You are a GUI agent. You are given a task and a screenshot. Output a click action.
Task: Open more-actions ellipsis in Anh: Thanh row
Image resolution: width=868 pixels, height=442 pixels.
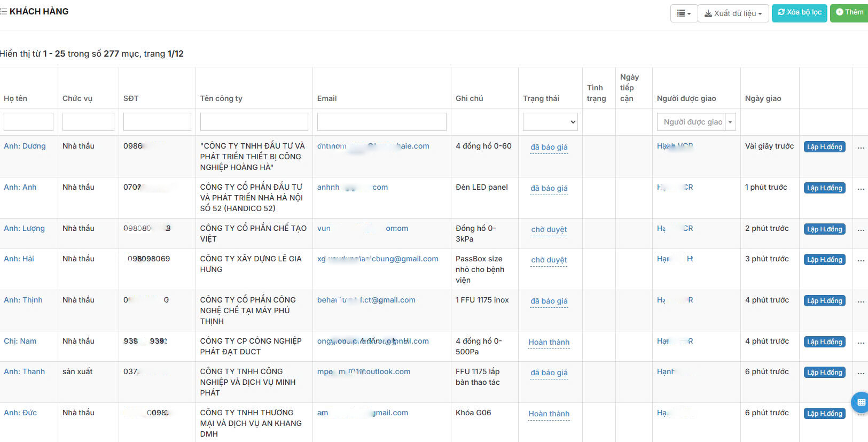click(x=861, y=373)
